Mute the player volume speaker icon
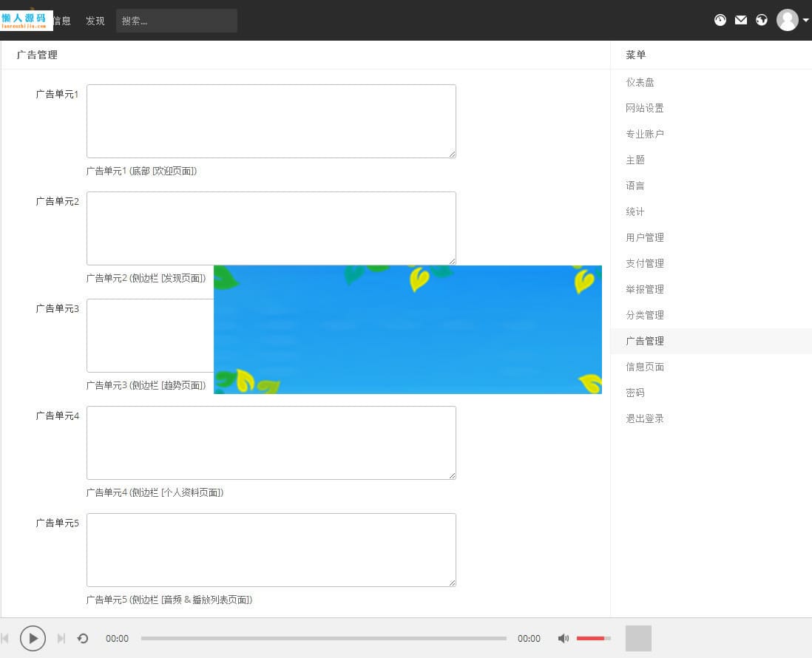The width and height of the screenshot is (812, 658). pyautogui.click(x=564, y=638)
